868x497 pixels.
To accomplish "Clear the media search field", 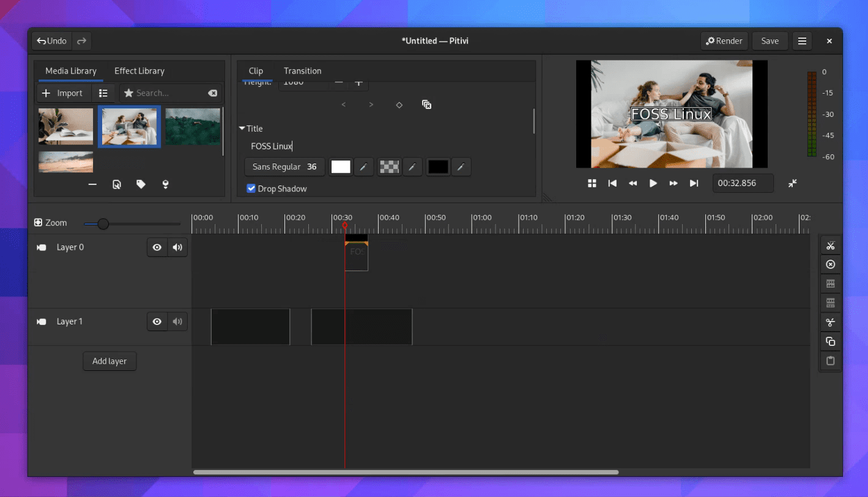I will (212, 93).
